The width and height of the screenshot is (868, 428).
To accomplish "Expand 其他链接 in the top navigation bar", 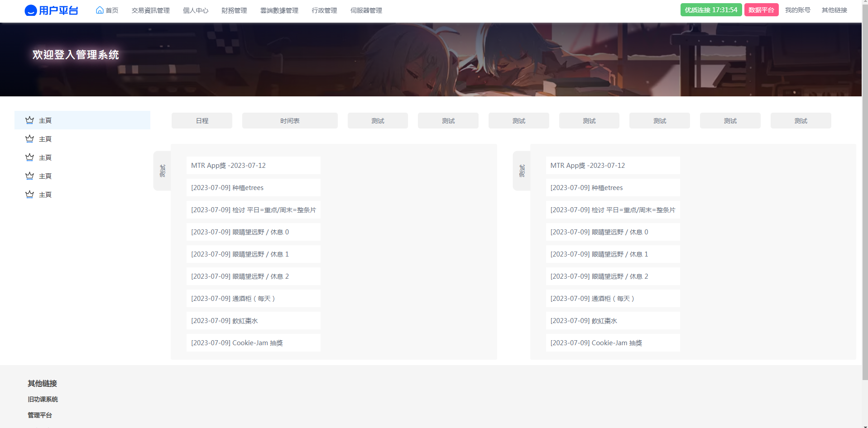I will pos(834,10).
